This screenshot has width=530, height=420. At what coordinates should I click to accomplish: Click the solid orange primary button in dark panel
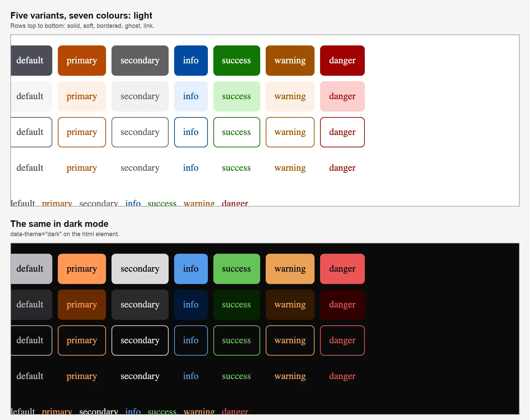(82, 269)
